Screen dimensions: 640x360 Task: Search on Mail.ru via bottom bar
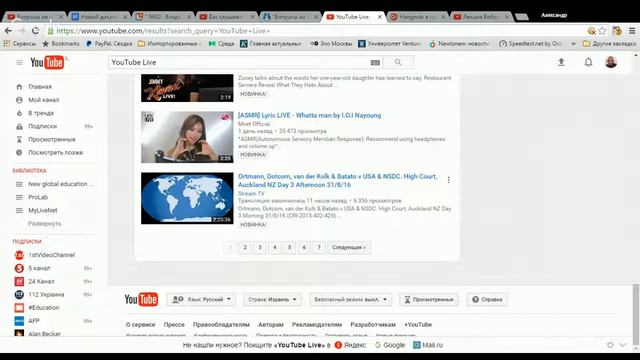pos(428,345)
